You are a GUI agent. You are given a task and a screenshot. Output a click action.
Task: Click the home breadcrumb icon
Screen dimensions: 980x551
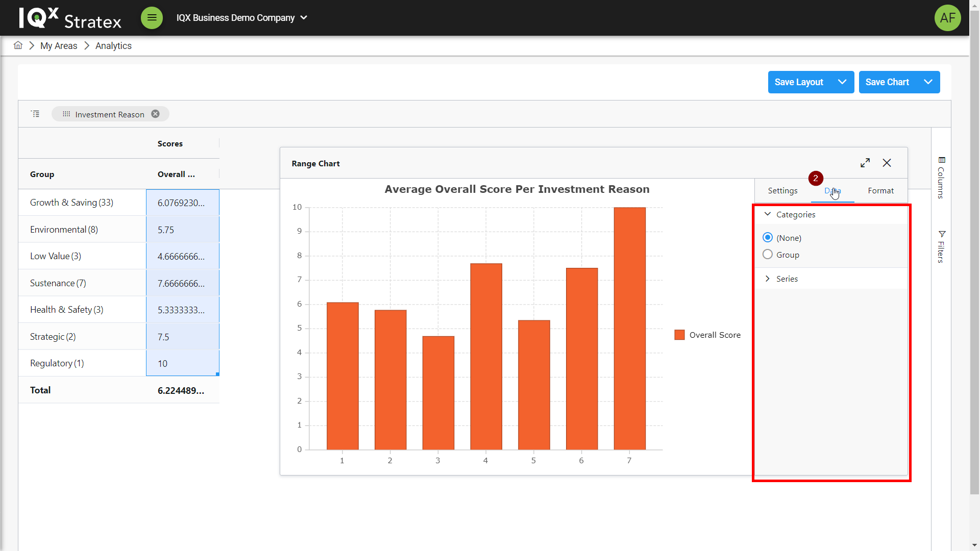[18, 45]
